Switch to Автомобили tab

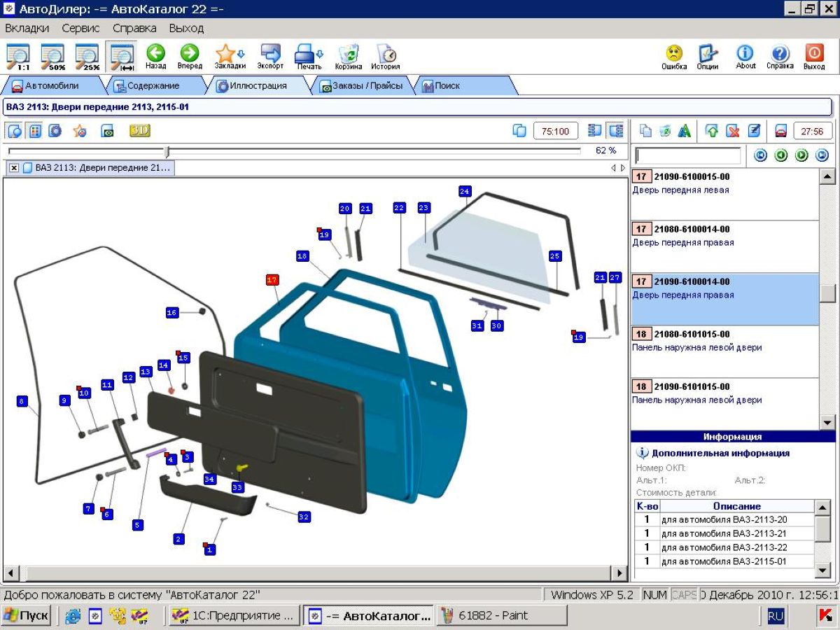[x=52, y=85]
